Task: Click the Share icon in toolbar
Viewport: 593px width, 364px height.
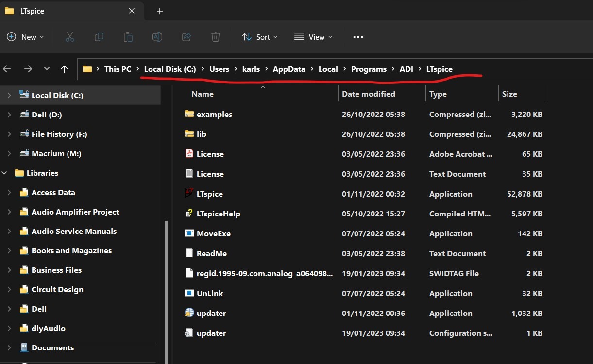Action: pyautogui.click(x=186, y=37)
